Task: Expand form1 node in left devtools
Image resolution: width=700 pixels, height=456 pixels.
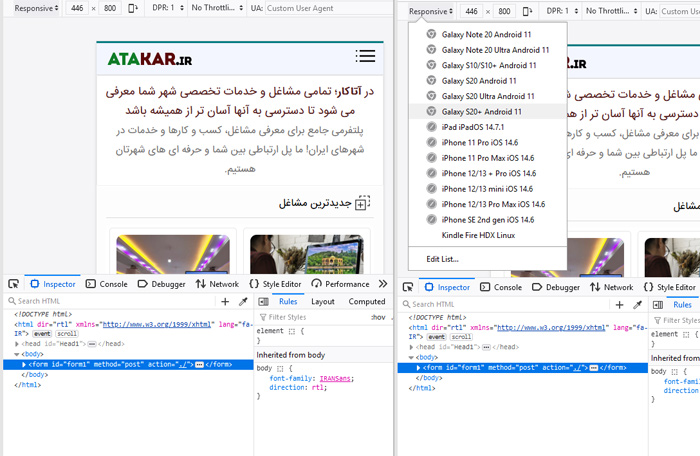Action: pyautogui.click(x=24, y=364)
